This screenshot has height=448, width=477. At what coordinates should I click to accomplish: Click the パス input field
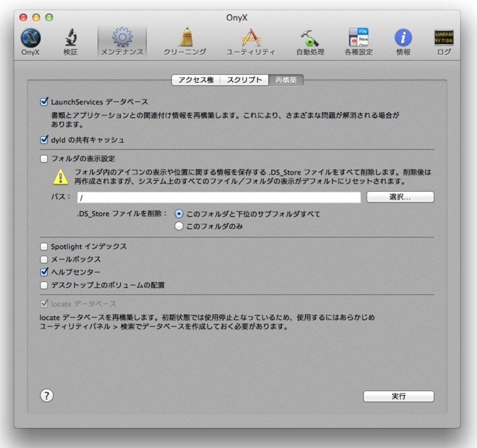click(219, 197)
